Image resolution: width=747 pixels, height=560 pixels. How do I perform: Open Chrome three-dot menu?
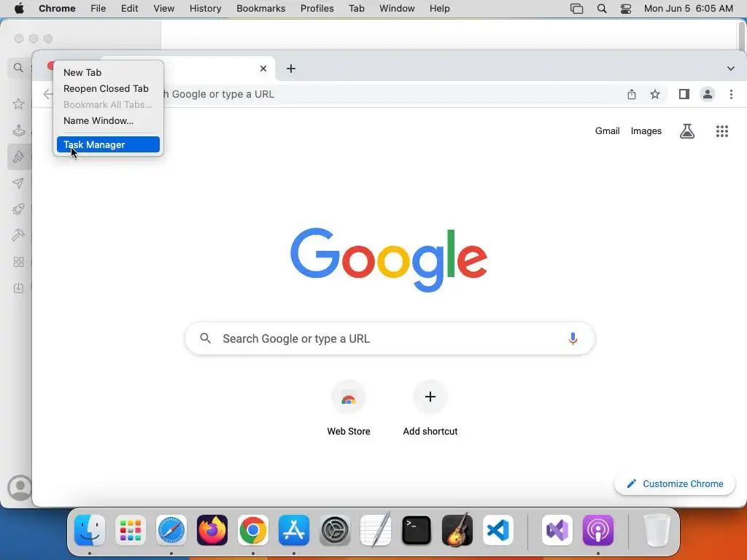pos(731,94)
